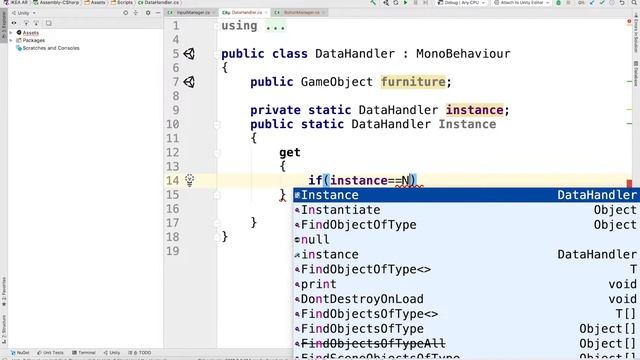Open the NuGet tool window

click(20, 353)
